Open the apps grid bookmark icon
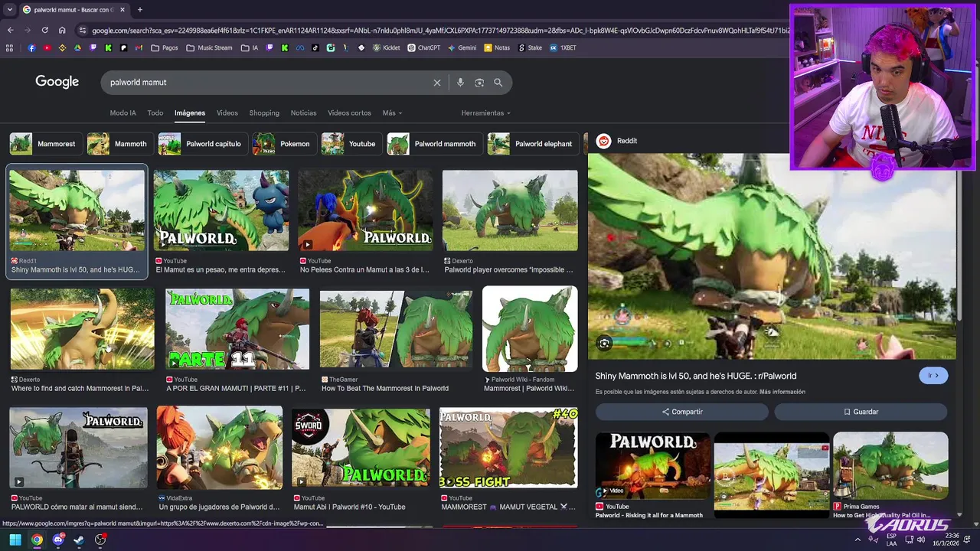The height and width of the screenshot is (551, 980). click(9, 47)
